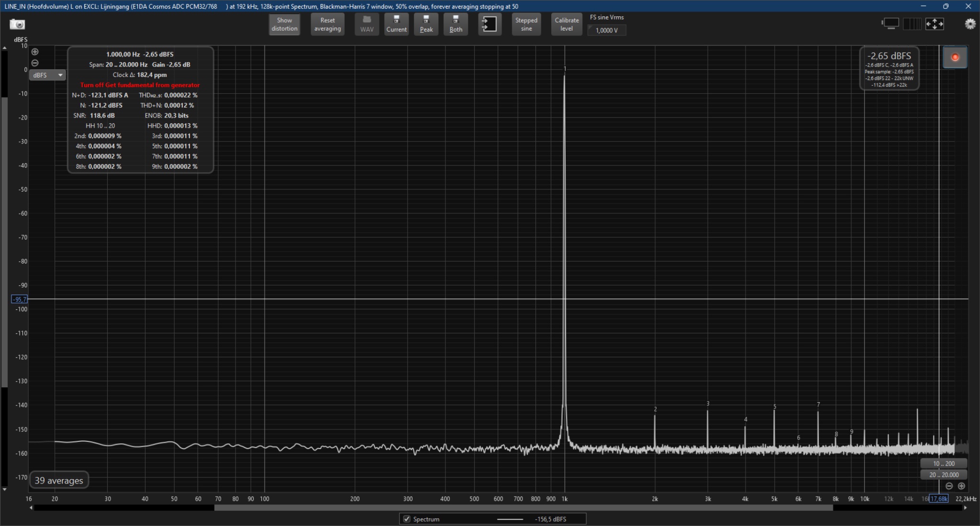Save Both traces
The width and height of the screenshot is (980, 526).
coord(456,24)
